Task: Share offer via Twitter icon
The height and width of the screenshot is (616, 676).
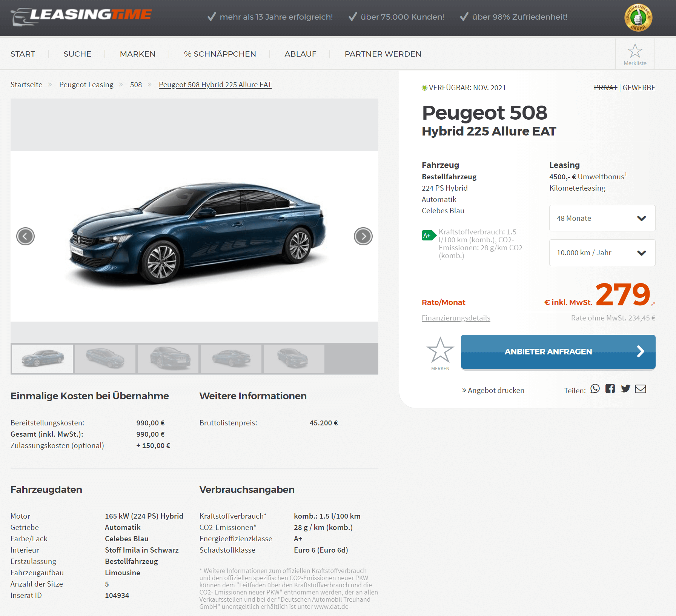Action: point(625,389)
